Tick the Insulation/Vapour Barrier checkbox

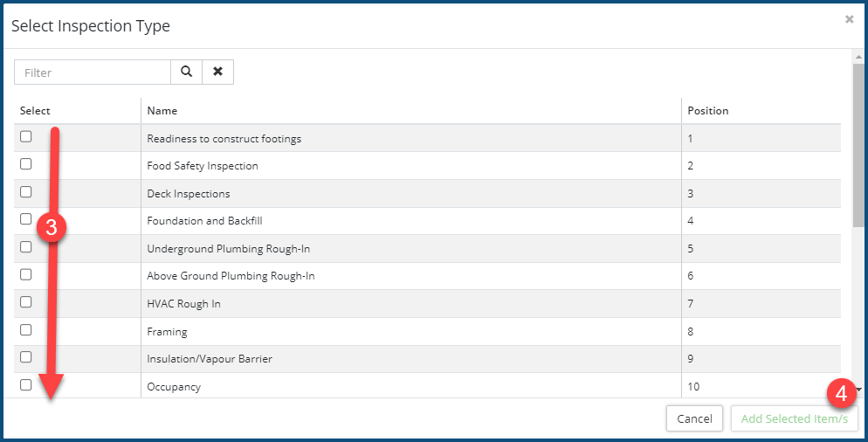tap(26, 357)
